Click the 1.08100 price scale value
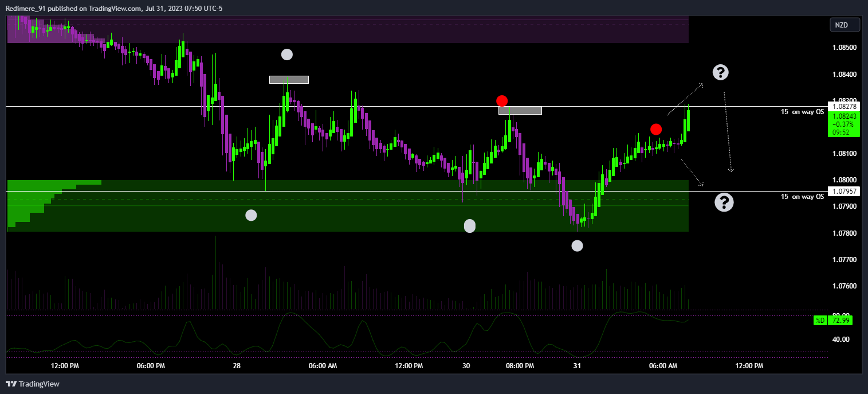The width and height of the screenshot is (868, 394). tap(844, 154)
